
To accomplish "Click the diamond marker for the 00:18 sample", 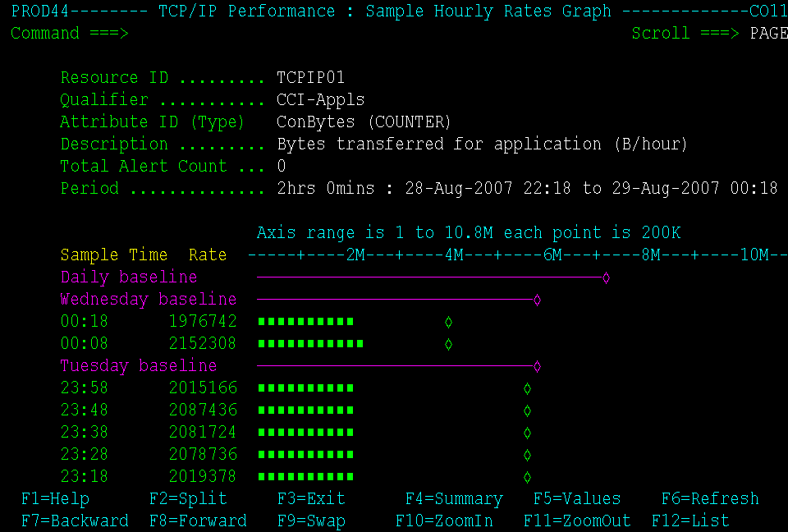I will [448, 321].
